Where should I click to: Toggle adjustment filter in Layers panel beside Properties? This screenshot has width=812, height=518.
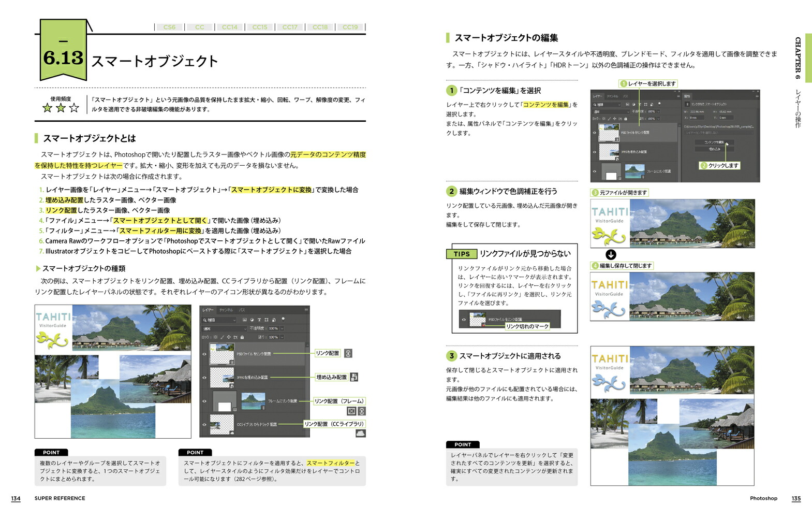click(x=634, y=104)
